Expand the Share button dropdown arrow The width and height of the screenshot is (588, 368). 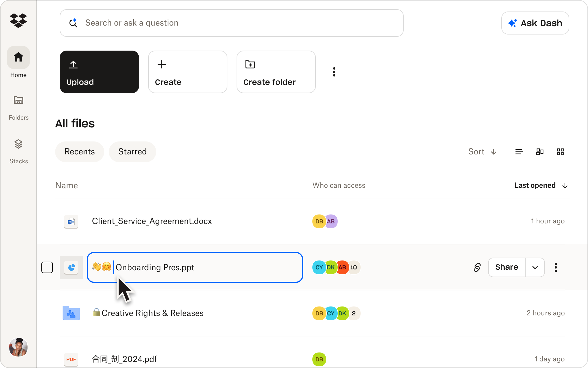click(535, 267)
